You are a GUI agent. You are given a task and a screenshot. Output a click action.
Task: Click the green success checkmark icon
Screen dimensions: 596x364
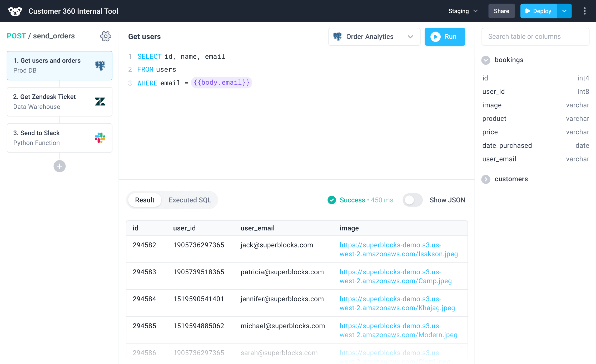tap(332, 200)
